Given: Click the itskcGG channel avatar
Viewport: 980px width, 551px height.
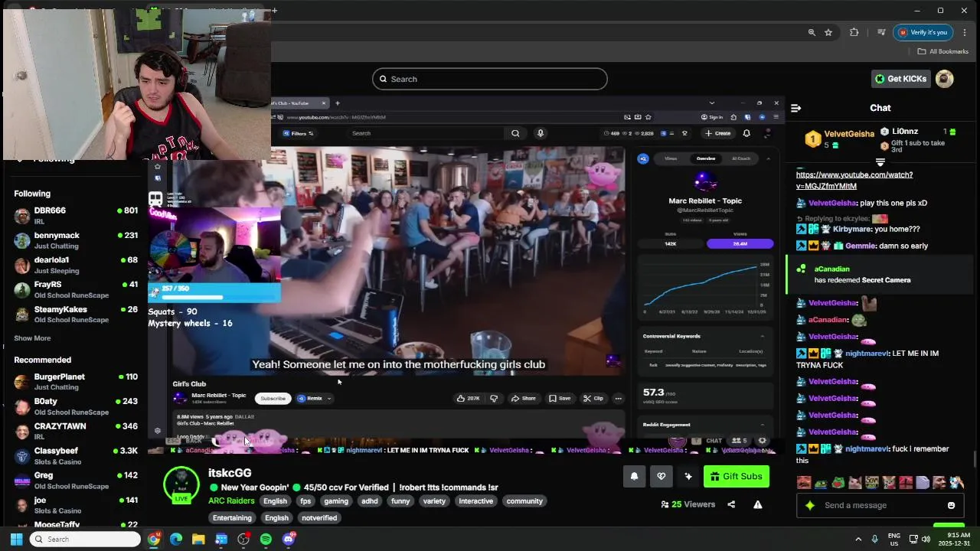Looking at the screenshot, I should click(181, 484).
